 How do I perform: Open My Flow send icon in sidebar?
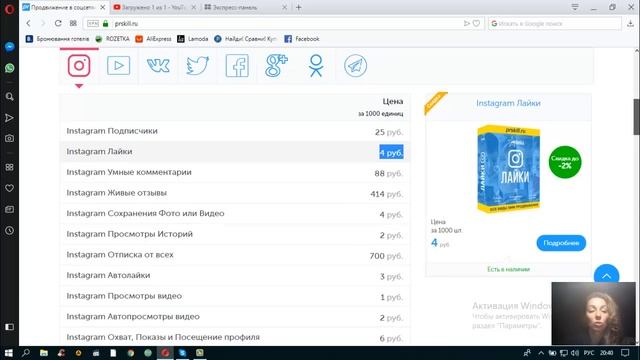coord(9,118)
